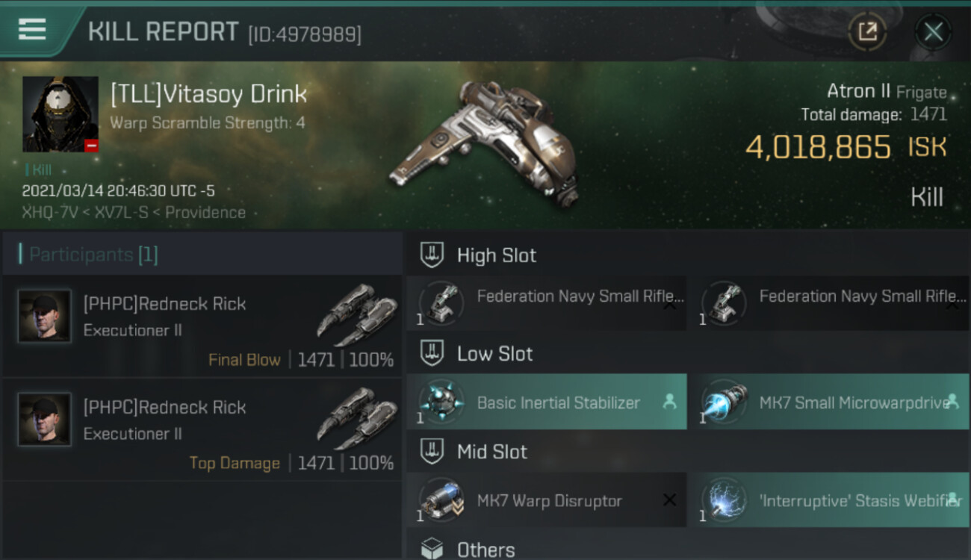The image size is (971, 560).
Task: Open Redneck Rick's Top Damage entry
Action: pos(202,430)
